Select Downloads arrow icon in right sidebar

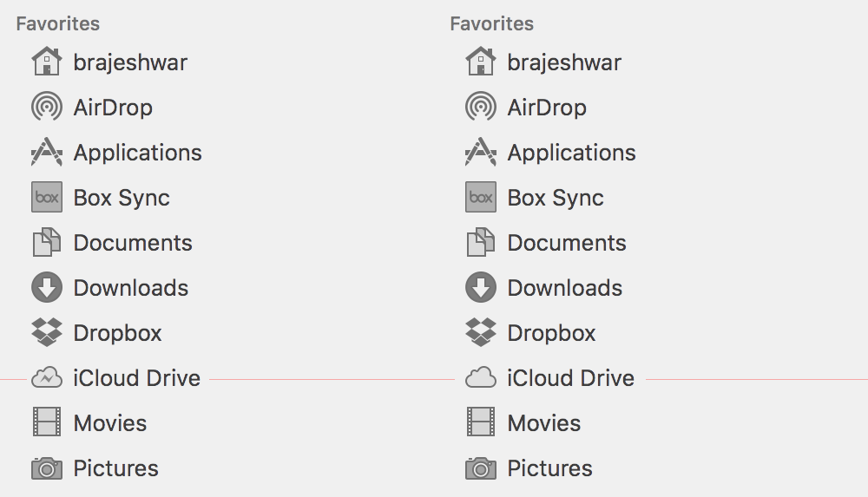click(481, 287)
